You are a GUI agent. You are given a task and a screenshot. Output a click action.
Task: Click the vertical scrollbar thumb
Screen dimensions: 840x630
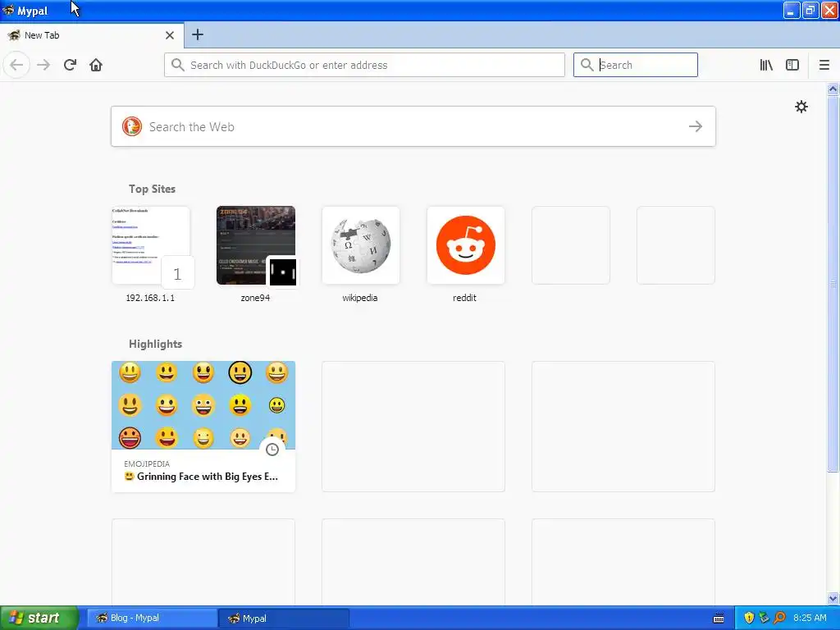click(x=833, y=284)
